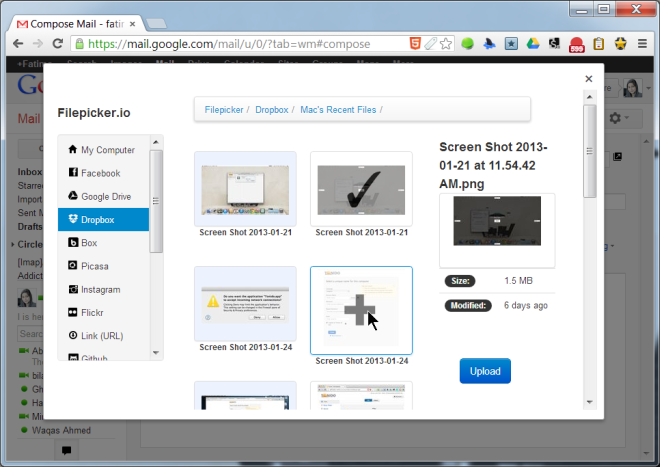Choose Picasa in the source list
The width and height of the screenshot is (660, 467).
(x=104, y=266)
